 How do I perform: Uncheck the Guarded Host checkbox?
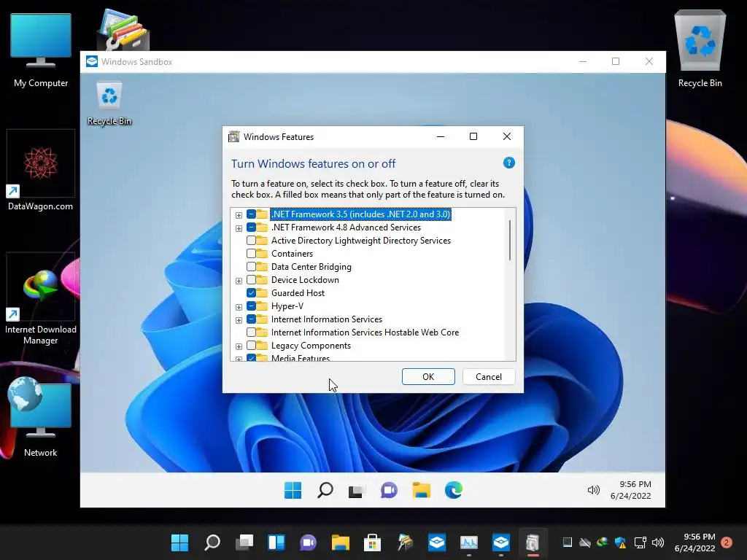pos(251,293)
